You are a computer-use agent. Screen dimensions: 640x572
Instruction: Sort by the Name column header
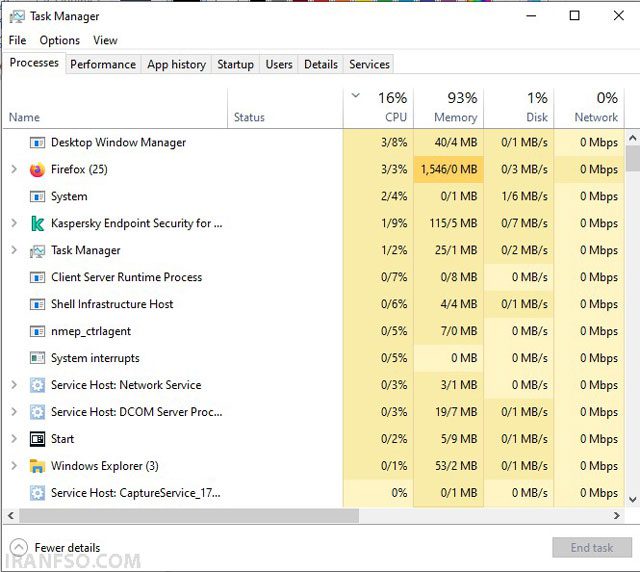[x=115, y=108]
